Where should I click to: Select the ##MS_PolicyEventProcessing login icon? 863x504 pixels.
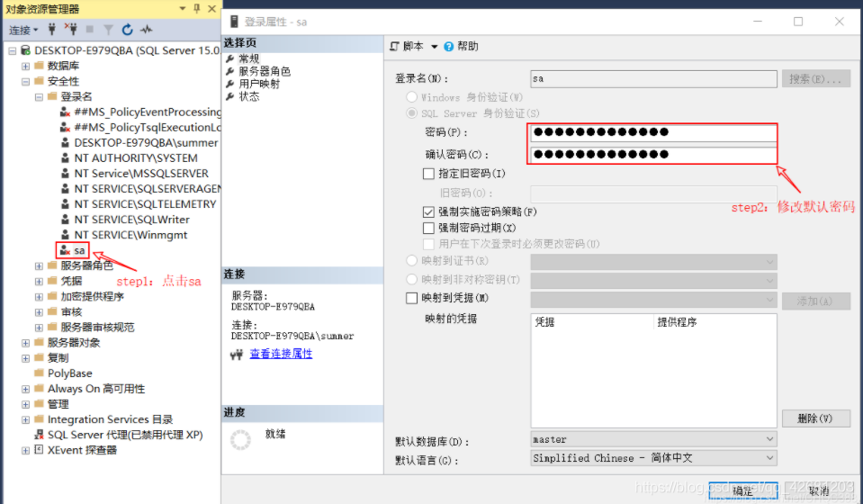click(x=65, y=112)
